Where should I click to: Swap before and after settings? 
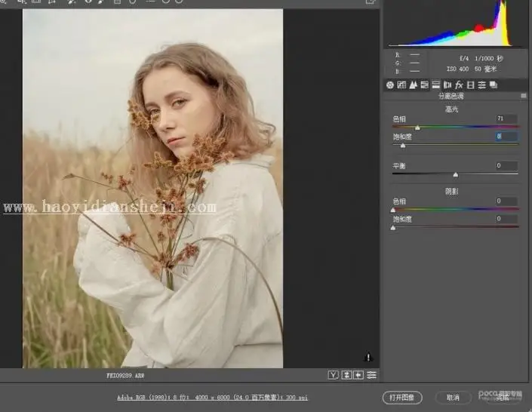pyautogui.click(x=346, y=375)
